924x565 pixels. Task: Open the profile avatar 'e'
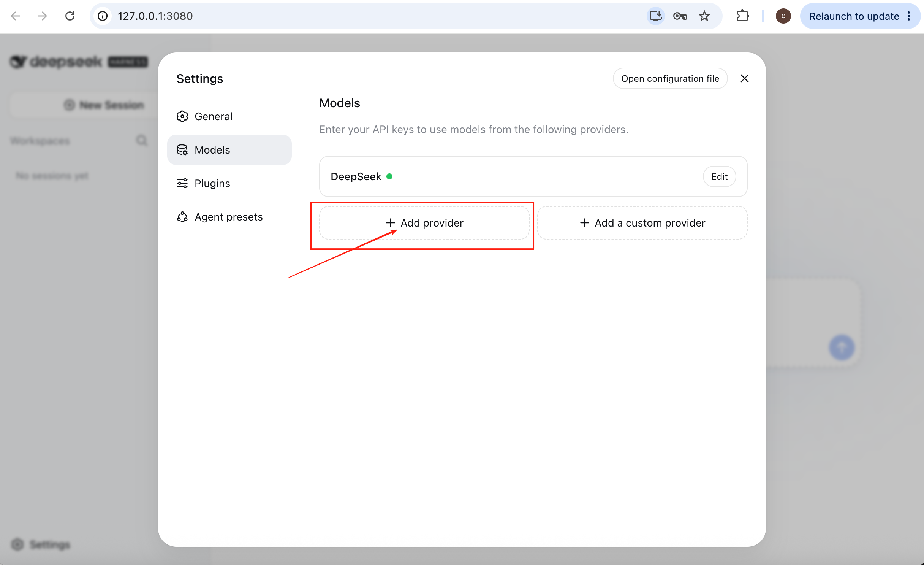(x=783, y=16)
